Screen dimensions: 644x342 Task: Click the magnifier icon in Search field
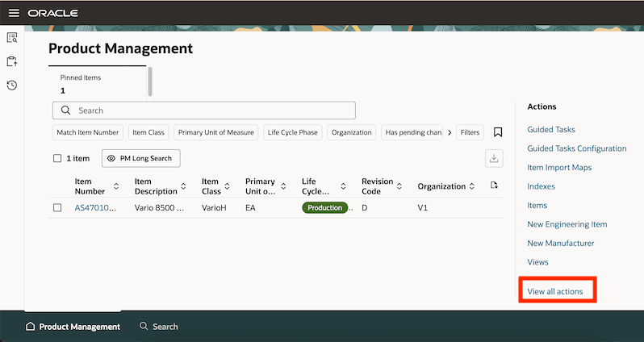65,111
